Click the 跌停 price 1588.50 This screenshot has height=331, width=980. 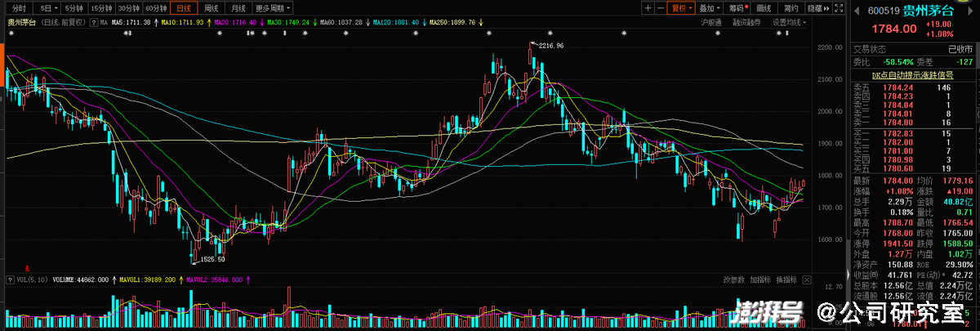[958, 243]
